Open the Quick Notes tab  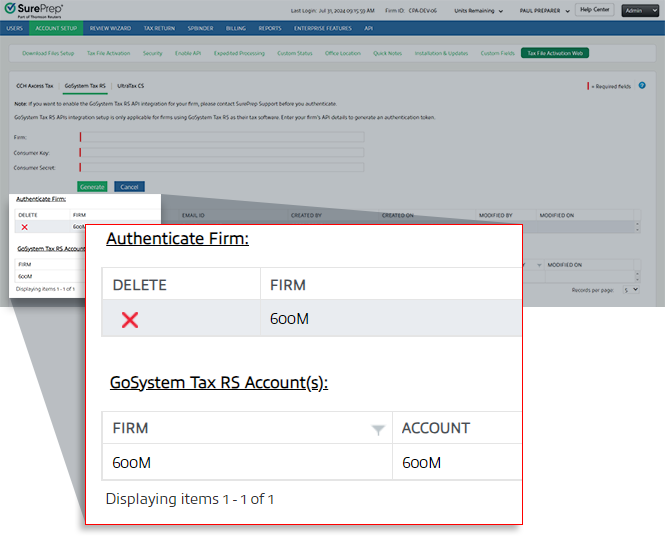tap(387, 53)
